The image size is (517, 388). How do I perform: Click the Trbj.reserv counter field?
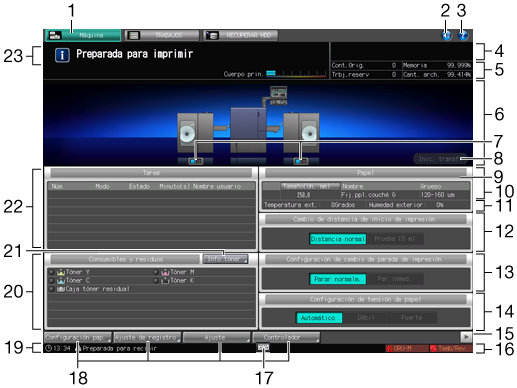(366, 74)
